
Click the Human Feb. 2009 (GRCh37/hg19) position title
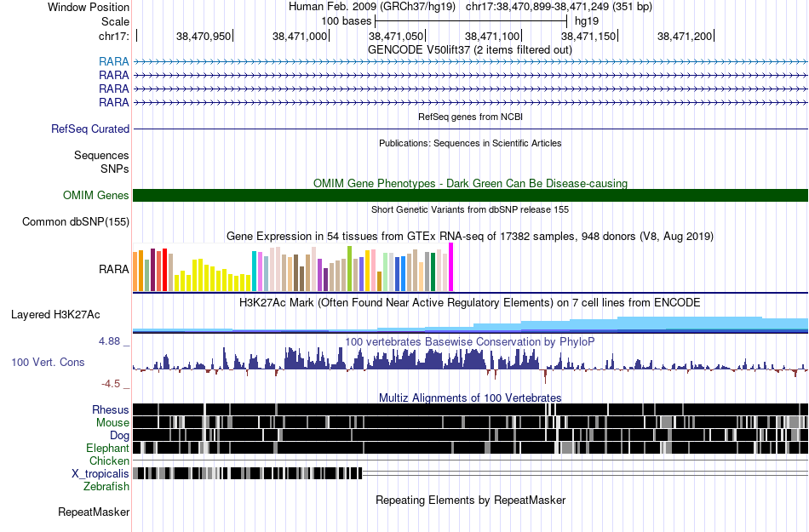(372, 7)
